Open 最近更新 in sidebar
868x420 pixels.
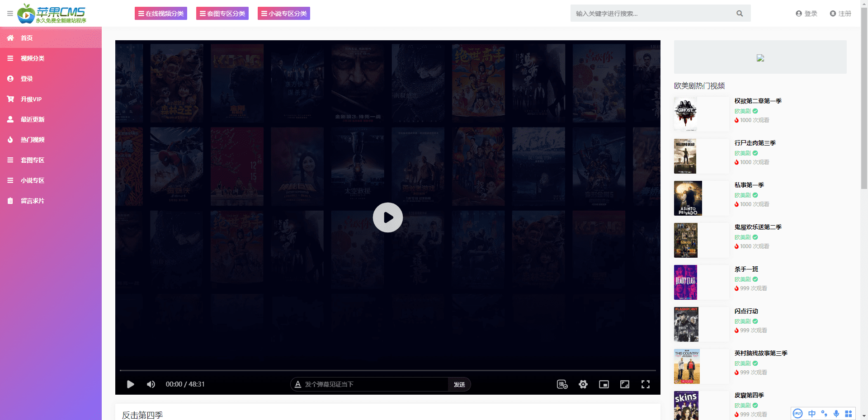[x=51, y=119]
